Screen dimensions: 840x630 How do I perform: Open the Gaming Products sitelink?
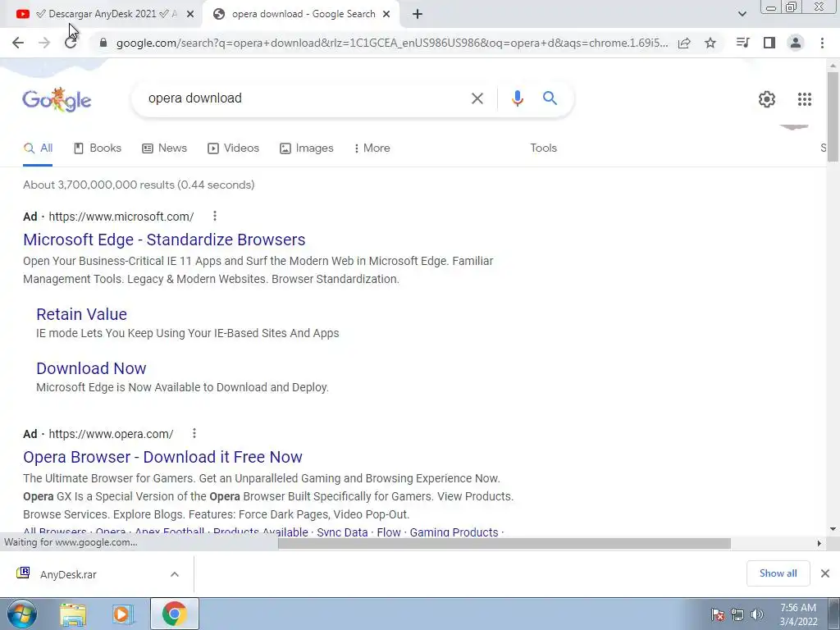point(454,532)
